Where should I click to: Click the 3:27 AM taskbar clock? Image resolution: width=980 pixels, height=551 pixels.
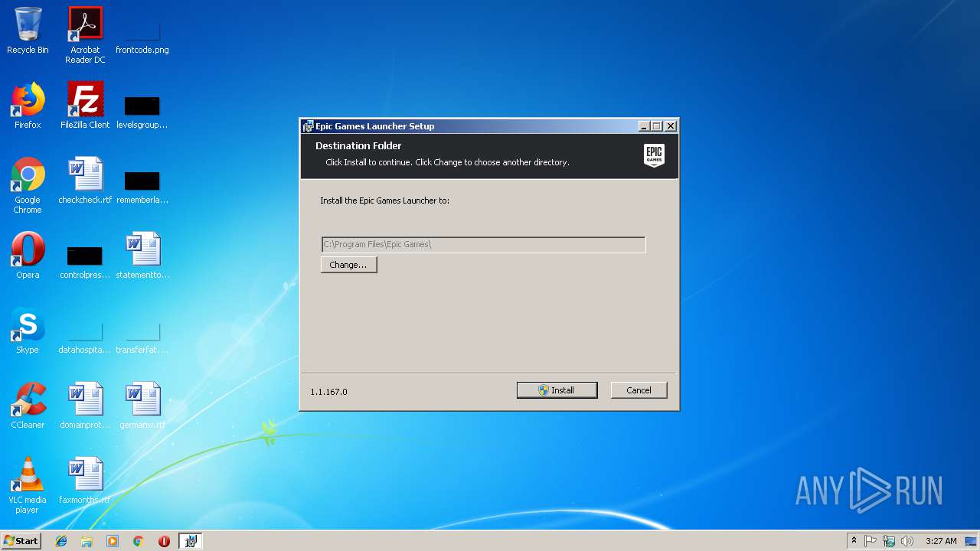pyautogui.click(x=941, y=541)
